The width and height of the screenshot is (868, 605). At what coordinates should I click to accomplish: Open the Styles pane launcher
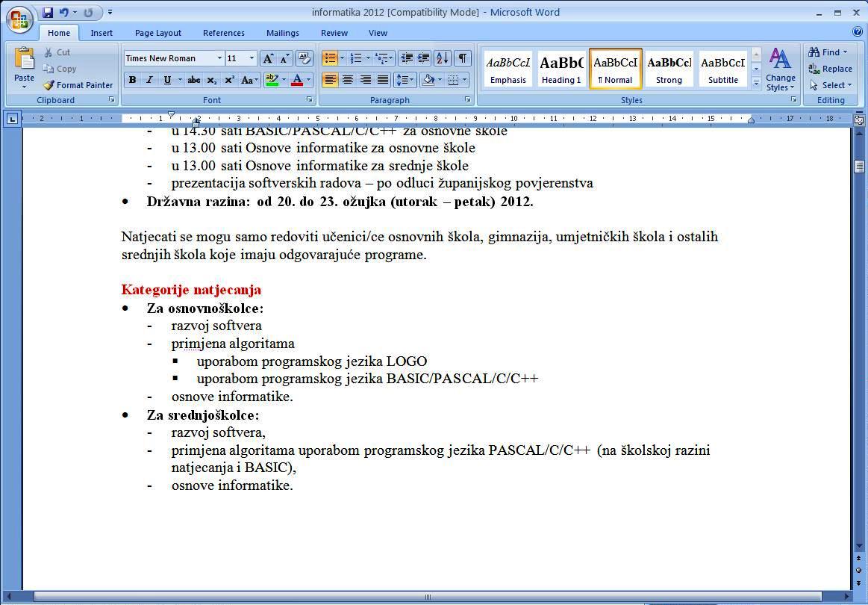[x=794, y=100]
